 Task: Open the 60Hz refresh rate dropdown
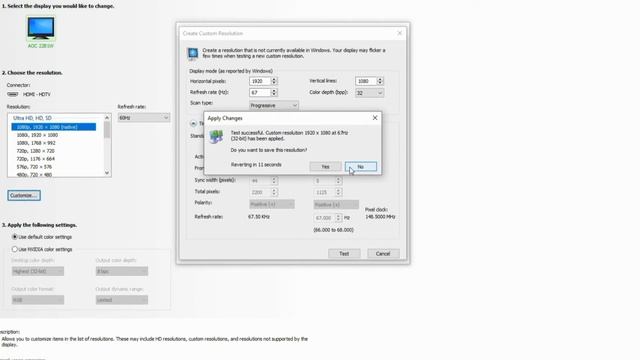(x=144, y=118)
